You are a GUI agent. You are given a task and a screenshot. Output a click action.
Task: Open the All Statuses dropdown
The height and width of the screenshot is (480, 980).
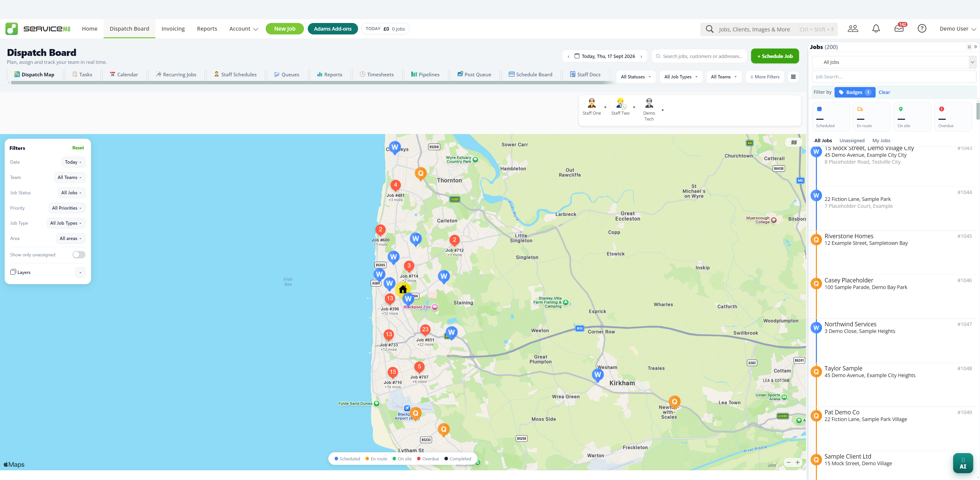tap(636, 77)
